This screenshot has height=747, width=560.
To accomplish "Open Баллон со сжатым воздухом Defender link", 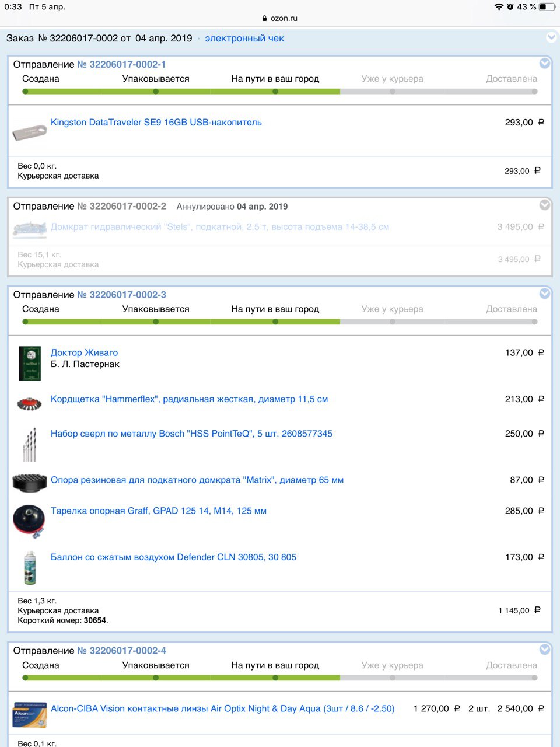I will 173,557.
